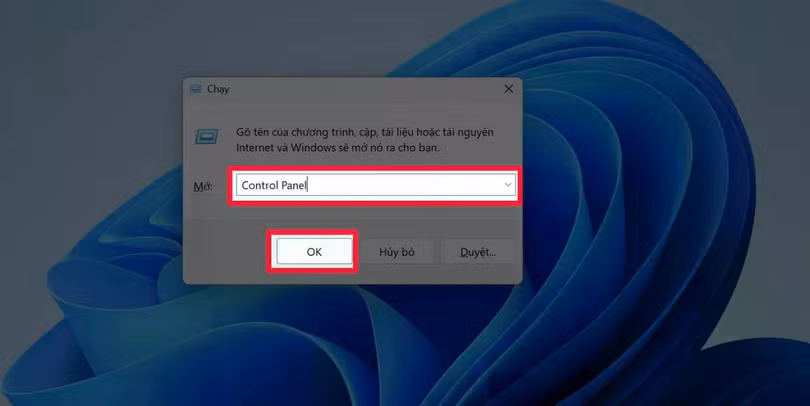This screenshot has width=810, height=406.
Task: Click the large Run program icon
Action: coord(206,137)
